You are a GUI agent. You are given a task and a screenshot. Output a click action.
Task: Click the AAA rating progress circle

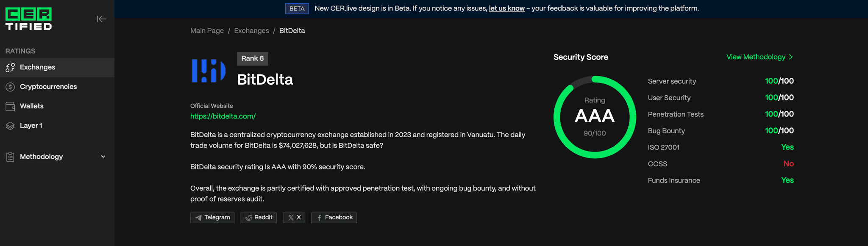point(595,117)
